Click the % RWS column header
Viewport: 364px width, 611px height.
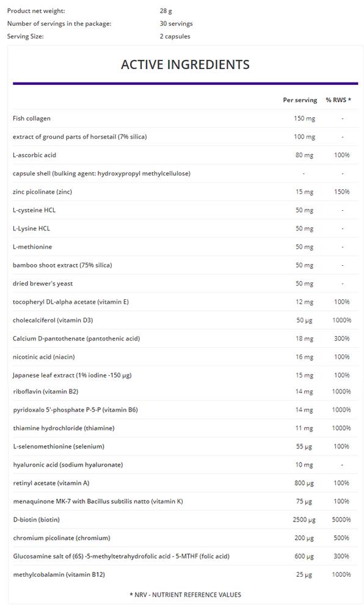pyautogui.click(x=338, y=100)
